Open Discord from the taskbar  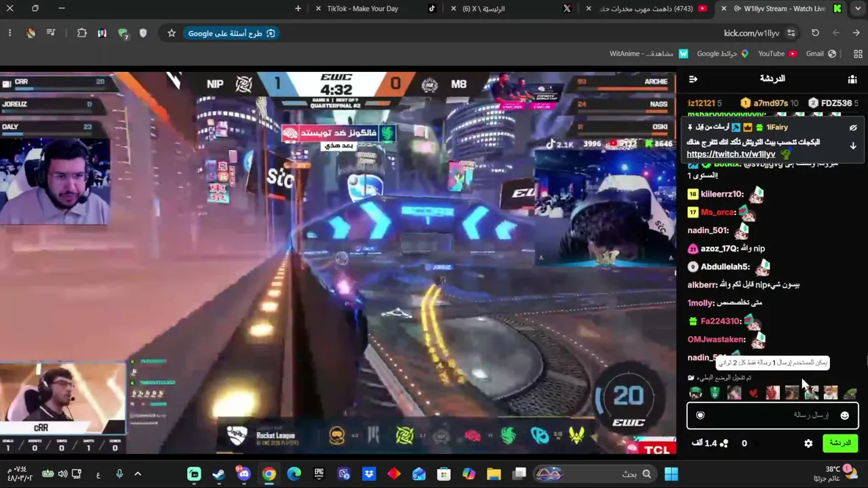tap(244, 474)
